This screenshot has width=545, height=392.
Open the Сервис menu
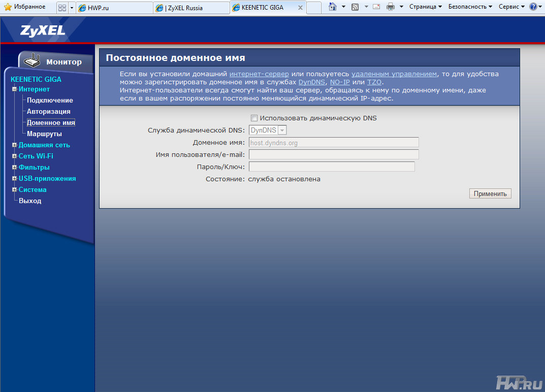click(x=511, y=7)
